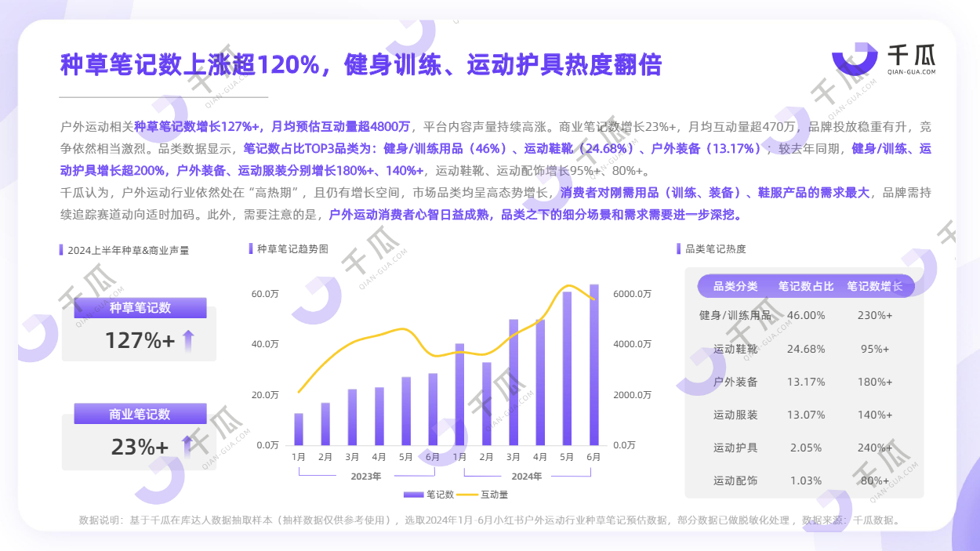Click the QIAN-GUA.COM text under the logo

[x=911, y=71]
